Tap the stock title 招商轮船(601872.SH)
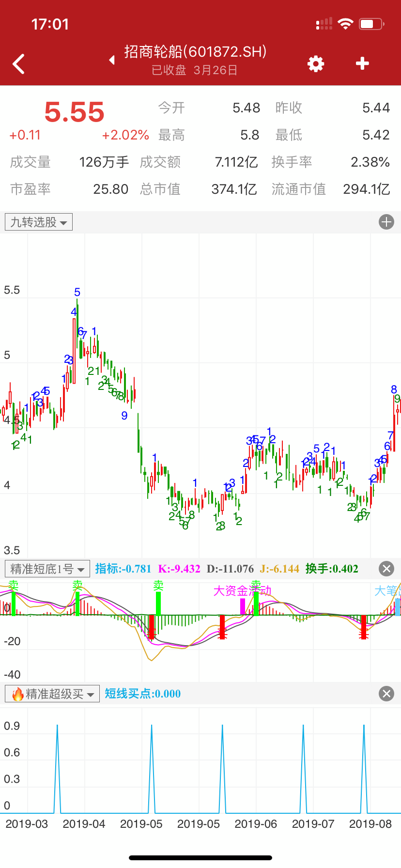 (x=196, y=51)
